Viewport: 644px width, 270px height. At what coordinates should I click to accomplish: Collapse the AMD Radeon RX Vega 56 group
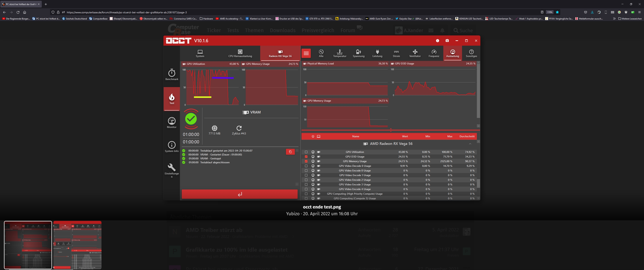470,144
